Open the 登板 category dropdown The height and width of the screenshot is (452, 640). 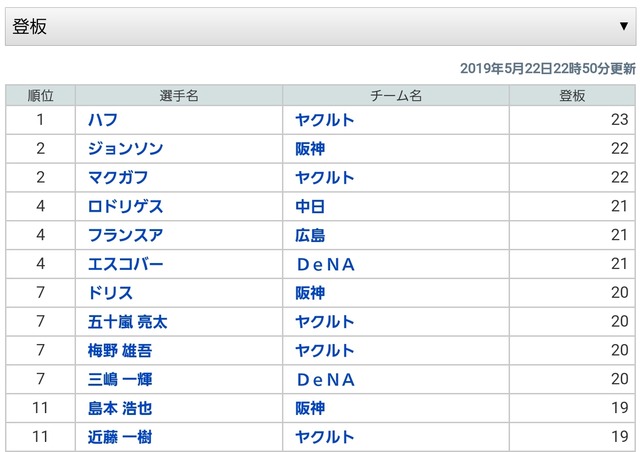pos(320,27)
